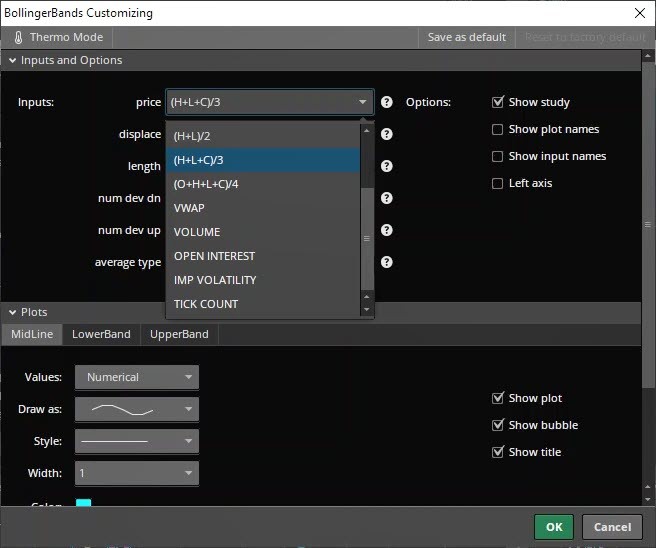Click the cyan plot color swatch
The width and height of the screenshot is (656, 548).
coord(83,502)
